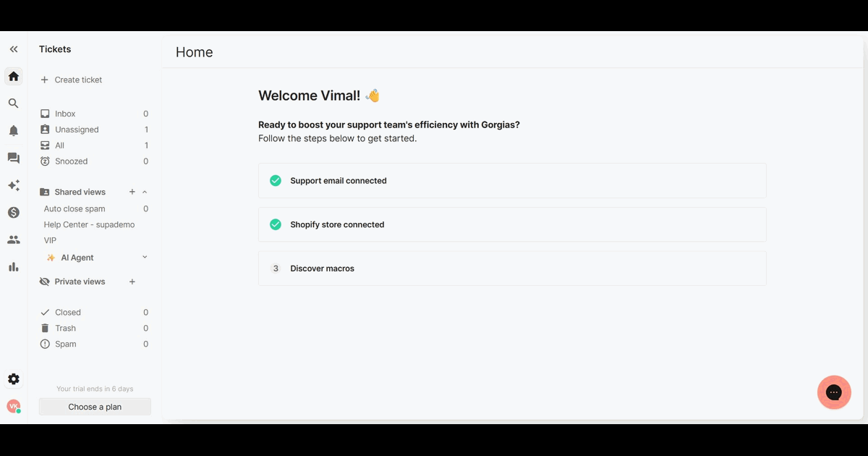The width and height of the screenshot is (868, 456).
Task: Open the chat bubbles Tickets icon
Action: 13,159
